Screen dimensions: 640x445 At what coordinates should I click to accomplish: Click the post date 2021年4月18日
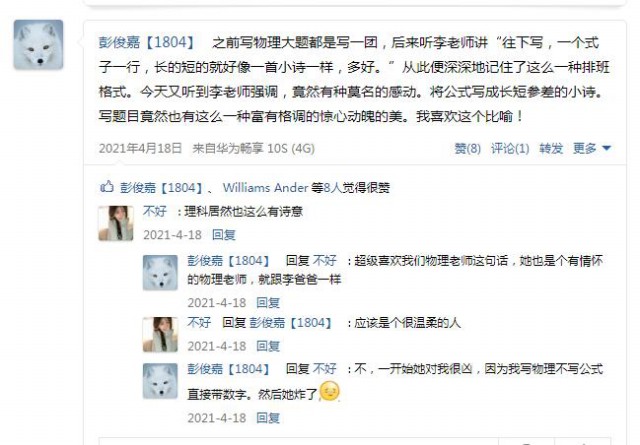tap(140, 148)
